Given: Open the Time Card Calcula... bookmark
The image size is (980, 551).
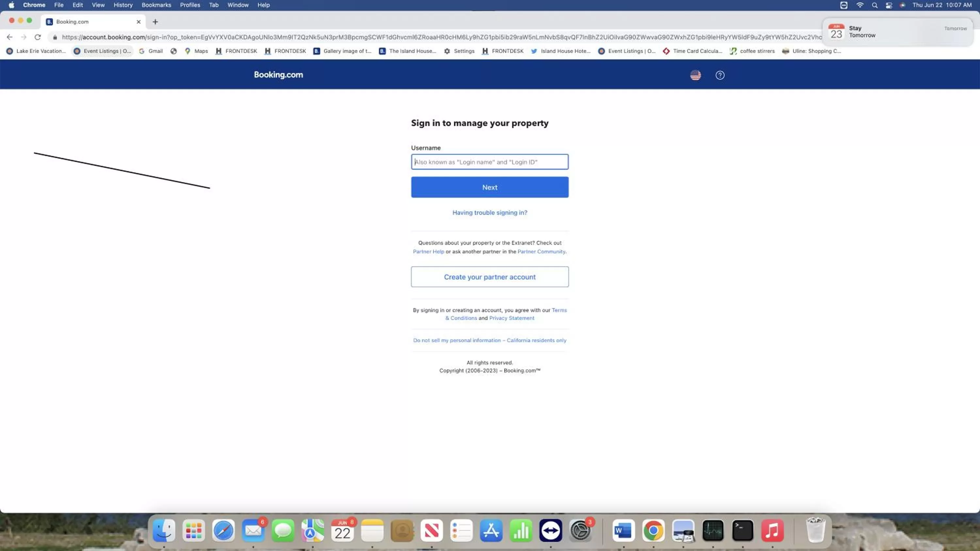Looking at the screenshot, I should click(x=693, y=51).
